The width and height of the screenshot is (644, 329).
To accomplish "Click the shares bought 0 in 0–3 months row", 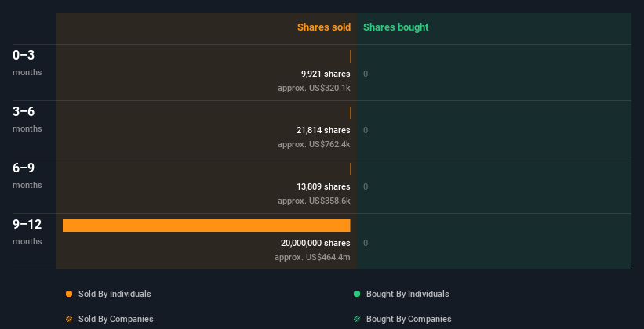I will 366,74.
